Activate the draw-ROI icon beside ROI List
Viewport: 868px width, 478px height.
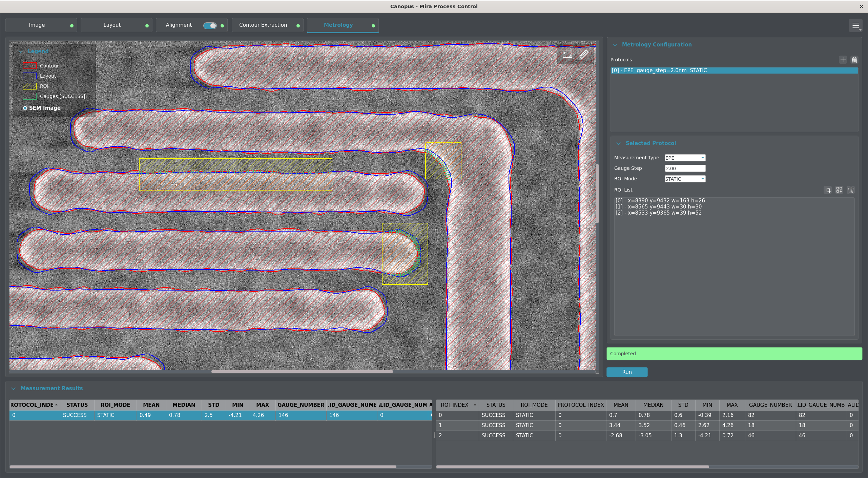point(828,190)
